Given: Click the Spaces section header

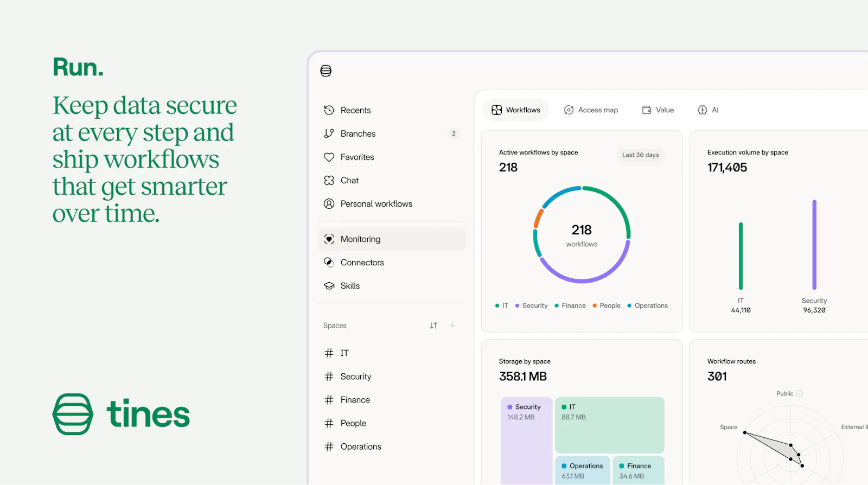Looking at the screenshot, I should coord(335,326).
